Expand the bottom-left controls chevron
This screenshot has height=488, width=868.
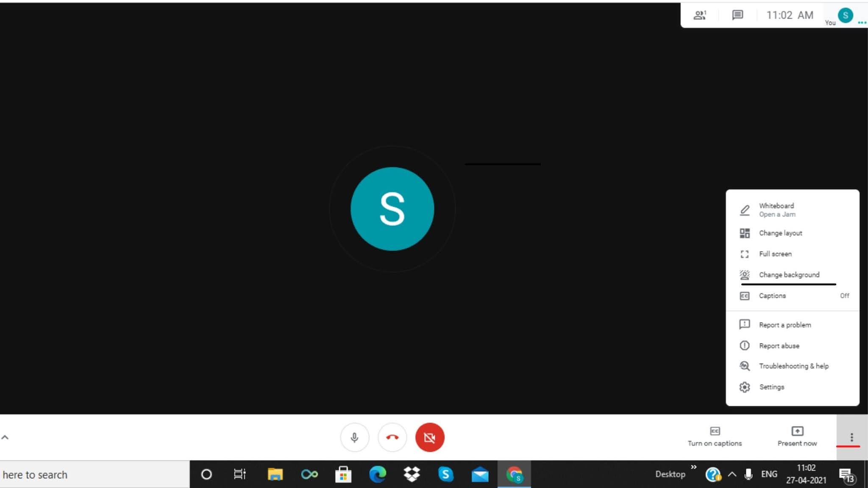pos(5,436)
